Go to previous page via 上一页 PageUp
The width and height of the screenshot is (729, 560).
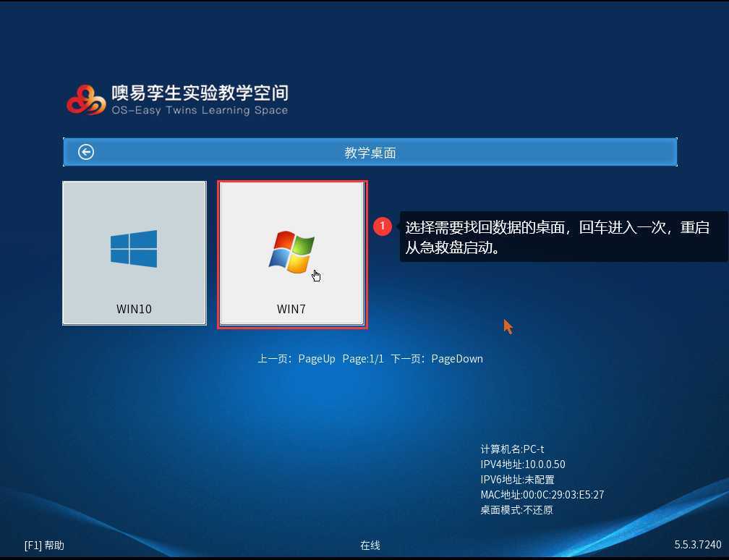(x=297, y=359)
